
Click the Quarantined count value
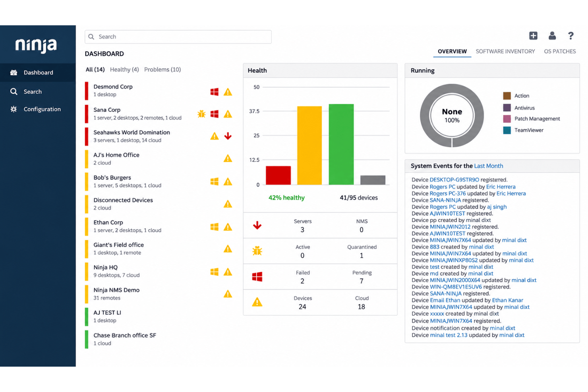pyautogui.click(x=362, y=256)
